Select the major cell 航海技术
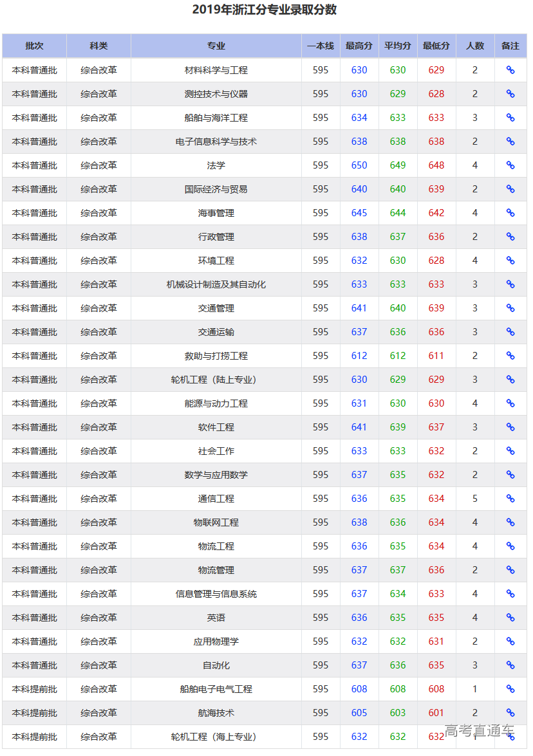This screenshot has height=756, width=533. [x=216, y=713]
